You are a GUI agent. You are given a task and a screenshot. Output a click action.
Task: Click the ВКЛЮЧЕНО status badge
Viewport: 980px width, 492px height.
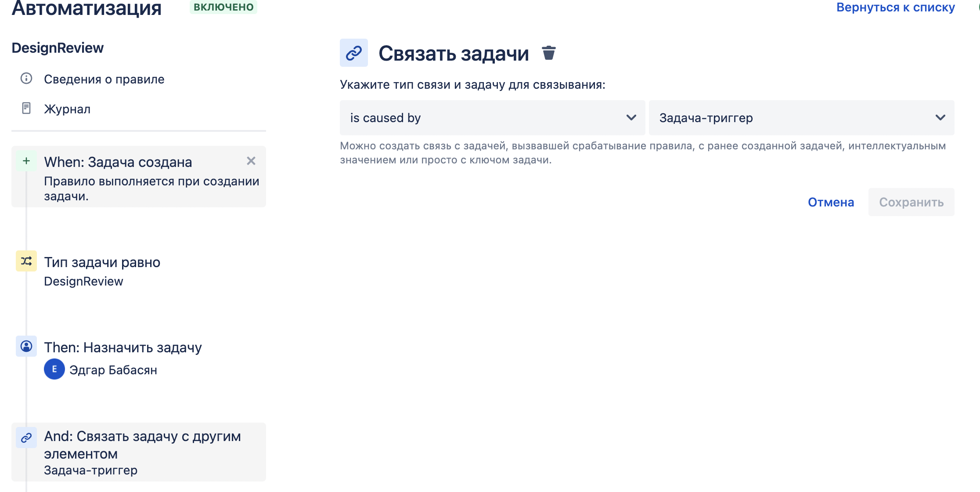tap(223, 7)
